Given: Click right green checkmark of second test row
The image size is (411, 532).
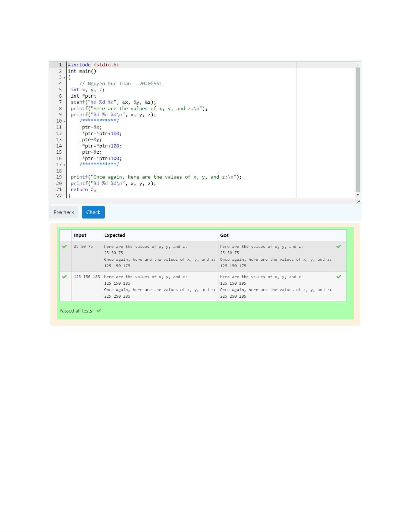Looking at the screenshot, I should [339, 277].
